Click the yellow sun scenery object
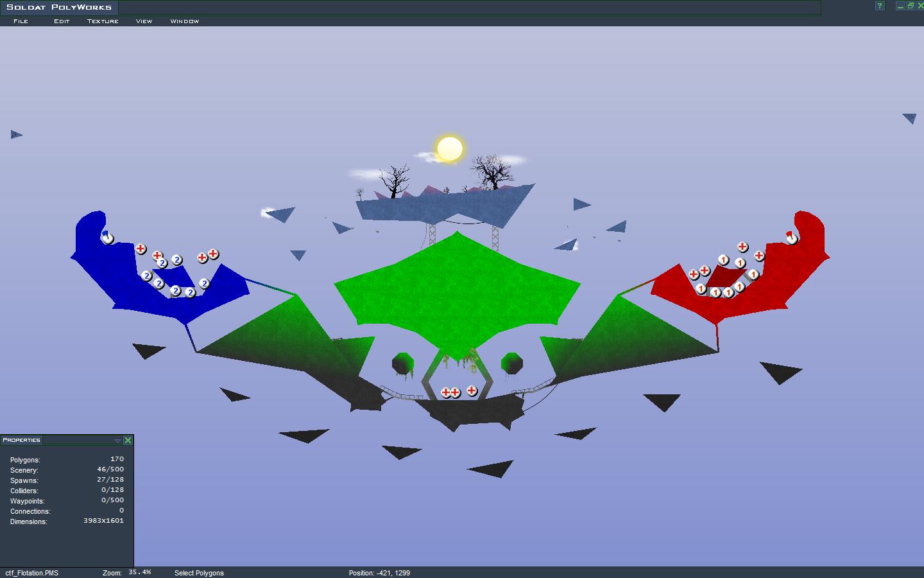 click(x=449, y=148)
